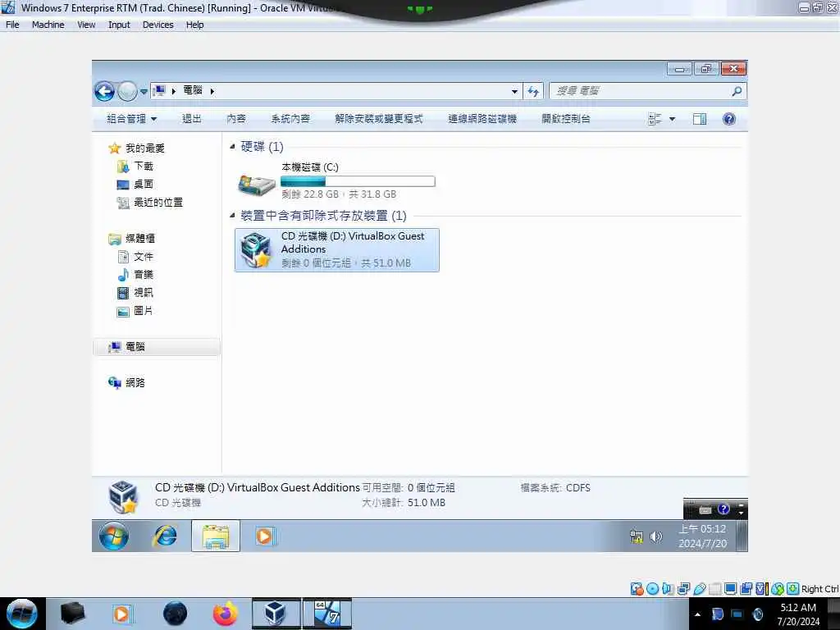Click VirtualBox display status icon

point(730,589)
